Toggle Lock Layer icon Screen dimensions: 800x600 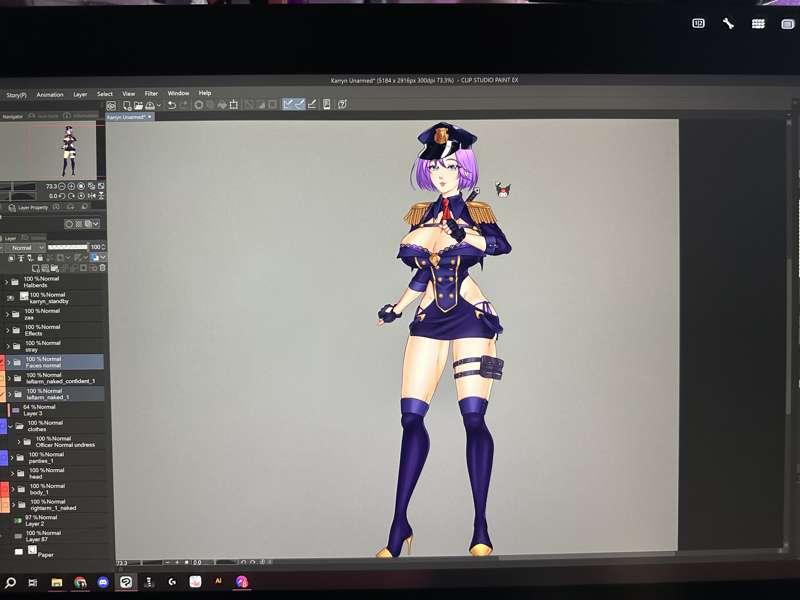pos(40,258)
